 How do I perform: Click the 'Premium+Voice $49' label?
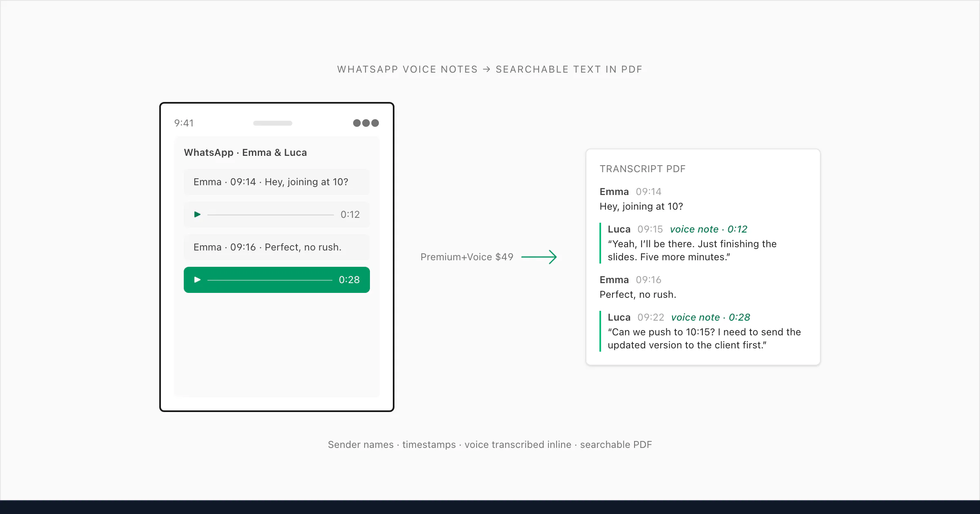point(467,257)
